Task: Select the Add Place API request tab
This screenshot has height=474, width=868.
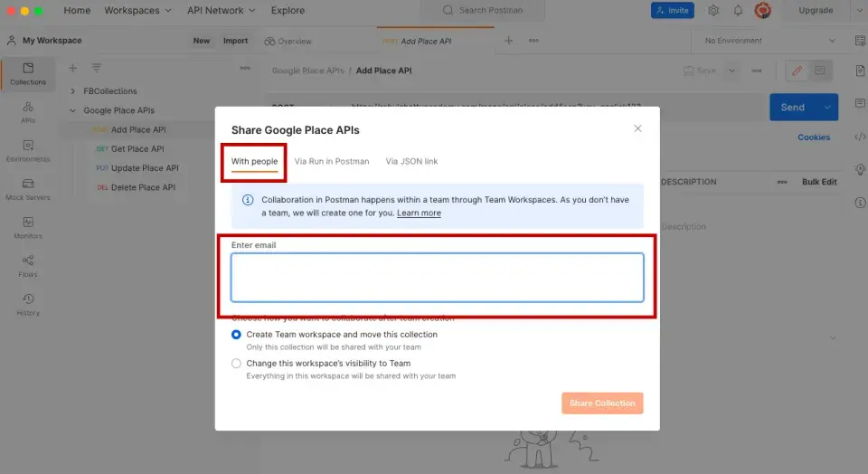Action: (x=435, y=41)
